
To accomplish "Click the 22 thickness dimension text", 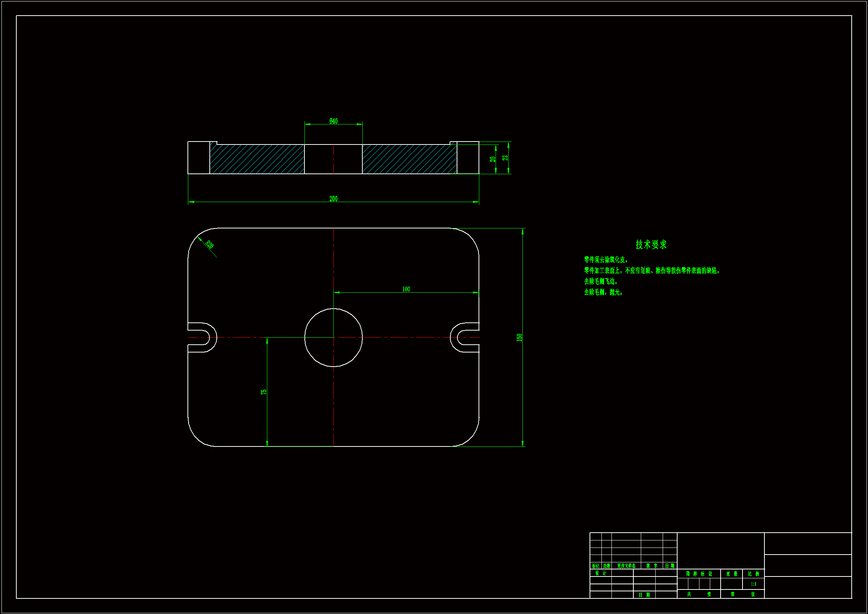I will click(505, 158).
